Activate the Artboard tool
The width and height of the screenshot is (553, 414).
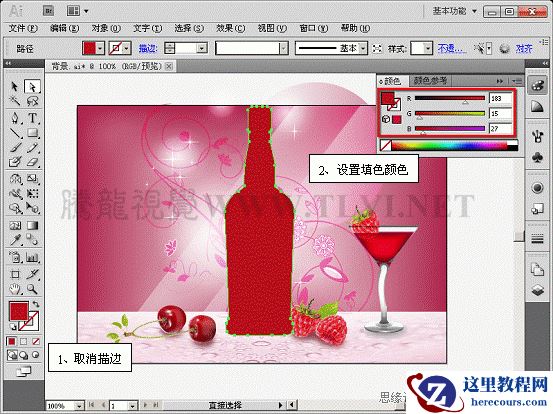14,274
